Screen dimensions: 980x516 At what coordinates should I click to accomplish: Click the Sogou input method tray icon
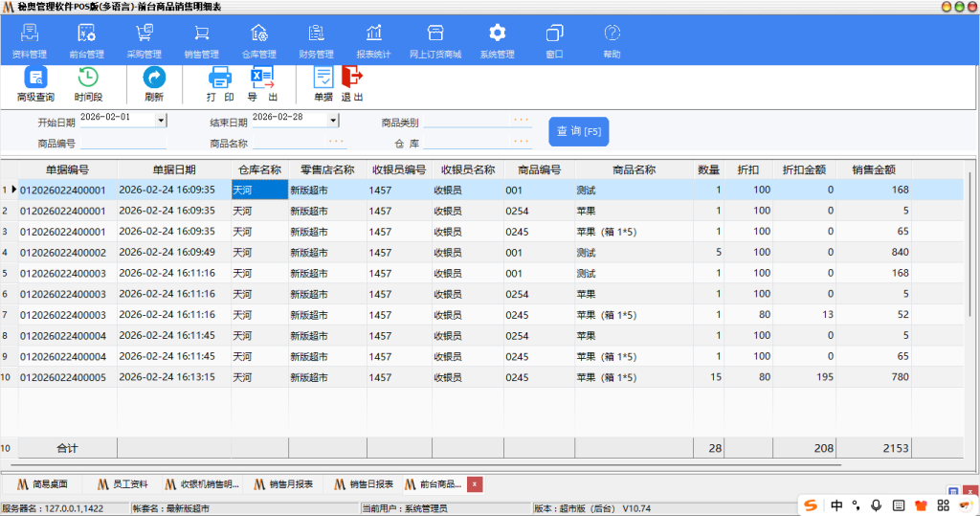pos(811,505)
